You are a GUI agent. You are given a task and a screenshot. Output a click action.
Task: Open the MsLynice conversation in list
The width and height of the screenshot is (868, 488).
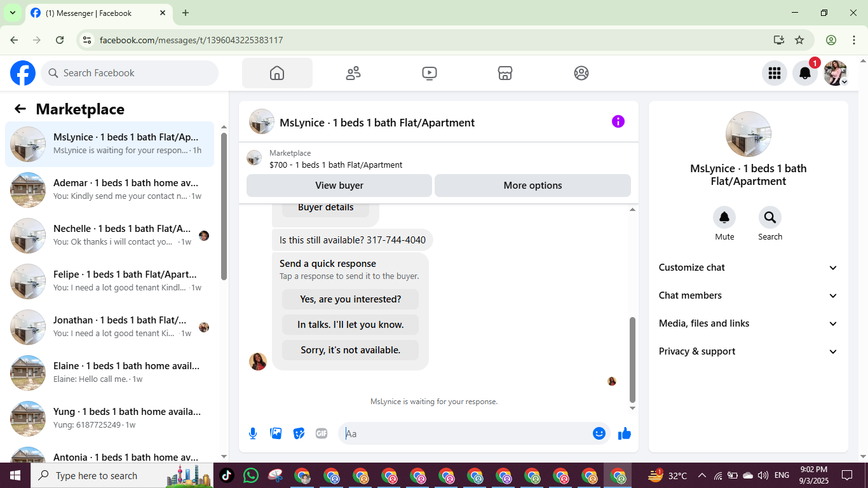pyautogui.click(x=110, y=144)
